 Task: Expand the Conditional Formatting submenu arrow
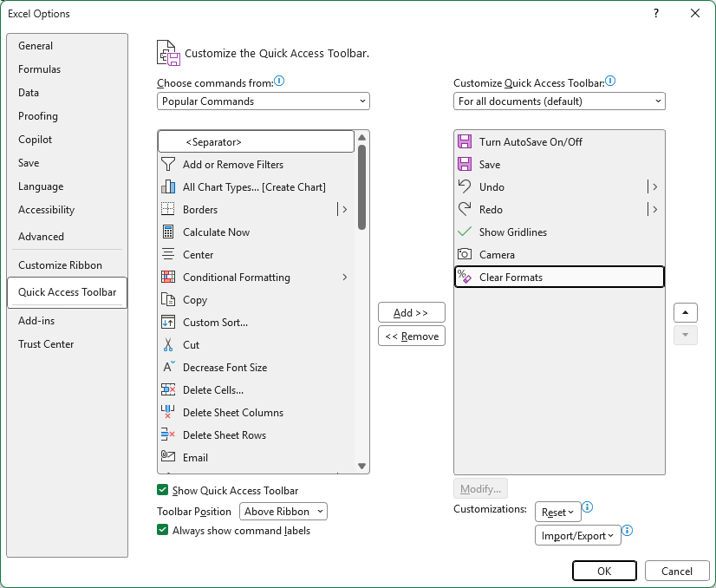click(344, 277)
